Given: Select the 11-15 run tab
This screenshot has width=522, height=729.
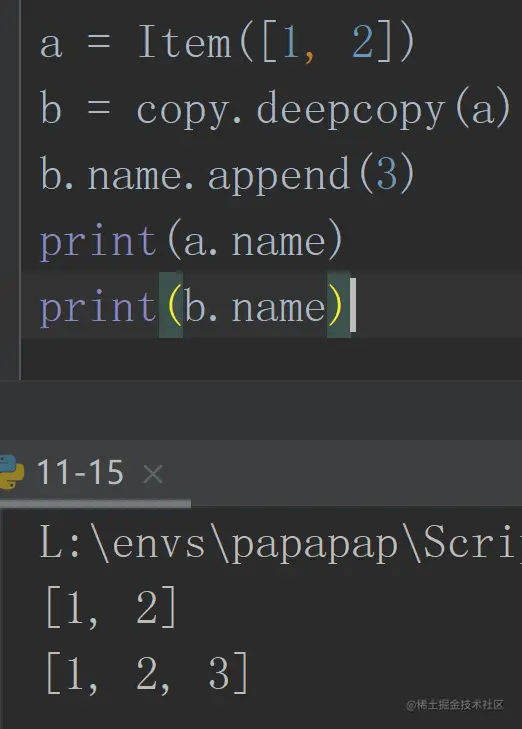Looking at the screenshot, I should click(x=80, y=472).
